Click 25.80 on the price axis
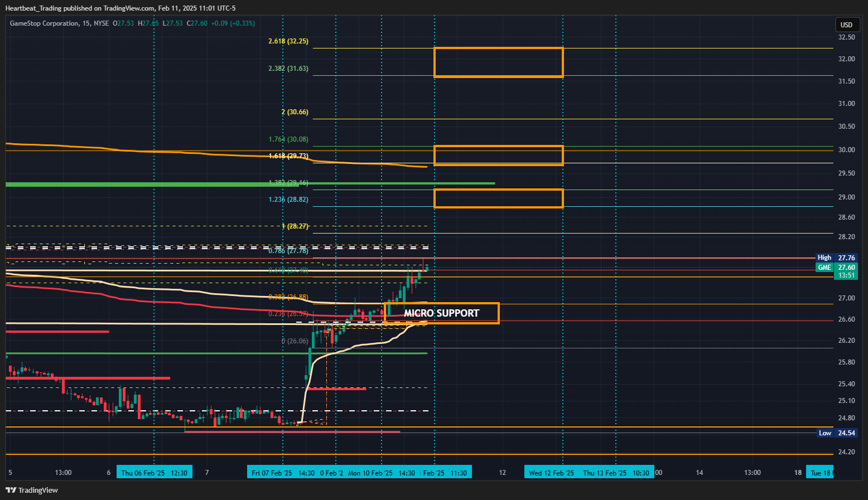This screenshot has width=868, height=500. (846, 362)
